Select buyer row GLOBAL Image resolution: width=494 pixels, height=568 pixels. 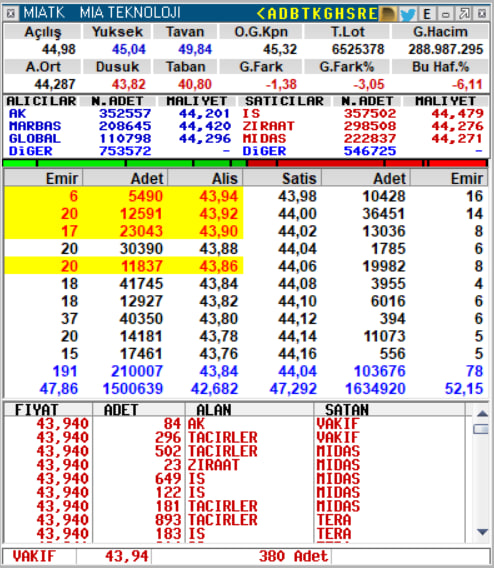pyautogui.click(x=120, y=139)
